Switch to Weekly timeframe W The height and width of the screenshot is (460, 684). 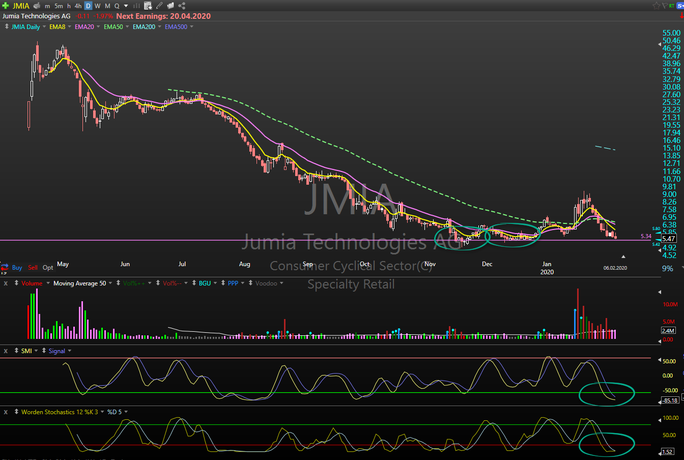tap(96, 5)
